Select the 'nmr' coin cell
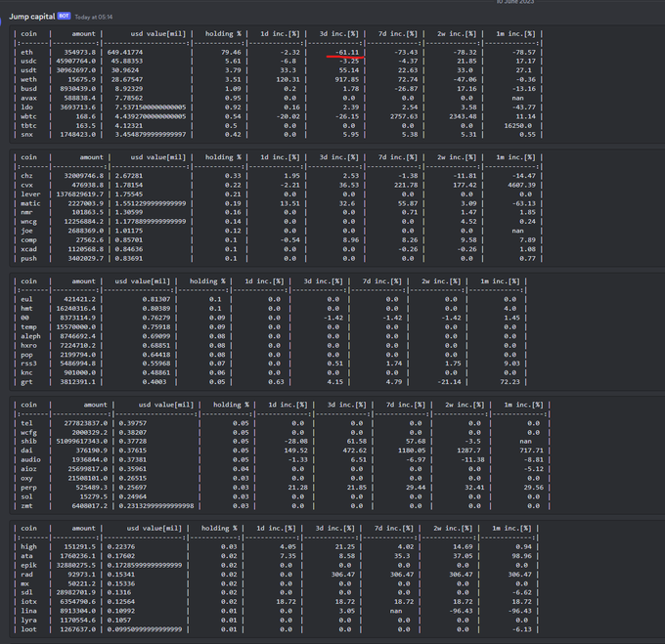The width and height of the screenshot is (665, 644). (x=26, y=212)
